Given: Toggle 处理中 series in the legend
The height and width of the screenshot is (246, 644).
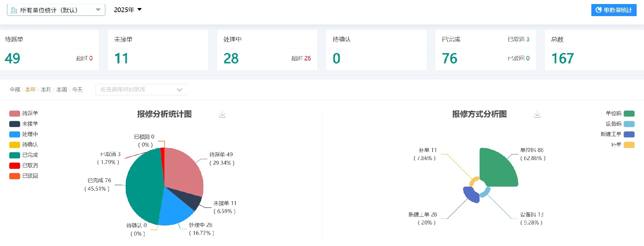Looking at the screenshot, I should click(x=23, y=134).
